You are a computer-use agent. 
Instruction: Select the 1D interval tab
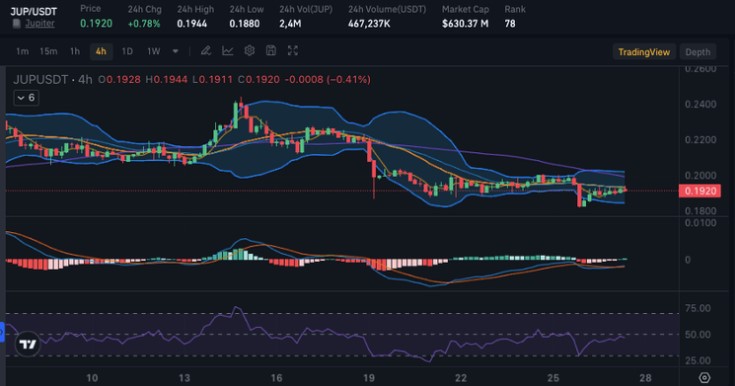[127, 52]
